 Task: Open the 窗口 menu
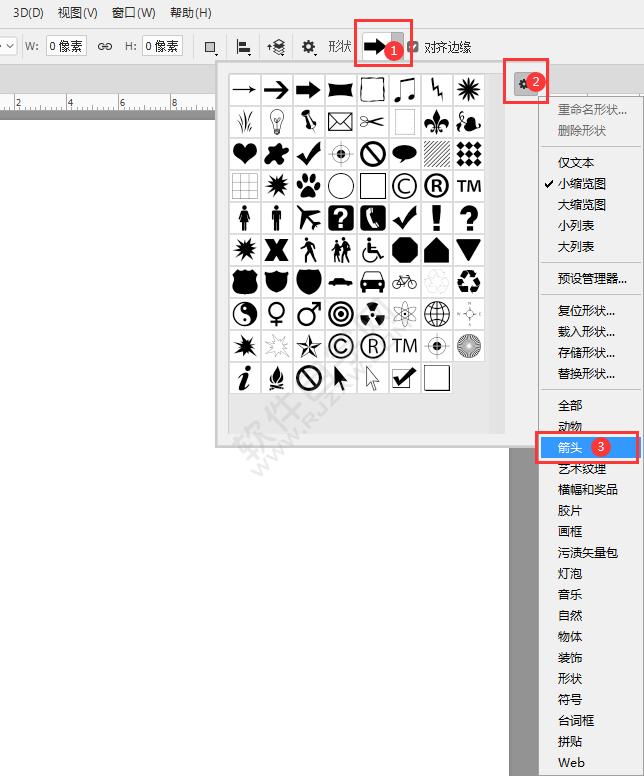pyautogui.click(x=133, y=12)
